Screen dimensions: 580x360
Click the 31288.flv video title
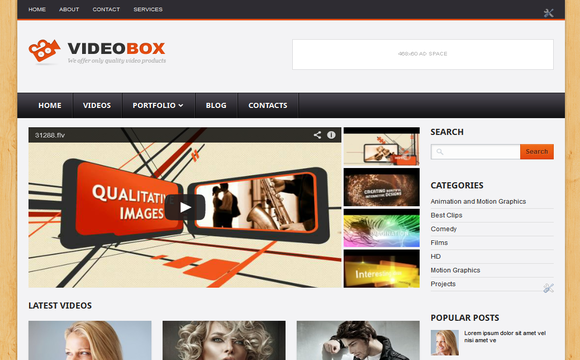click(x=50, y=135)
